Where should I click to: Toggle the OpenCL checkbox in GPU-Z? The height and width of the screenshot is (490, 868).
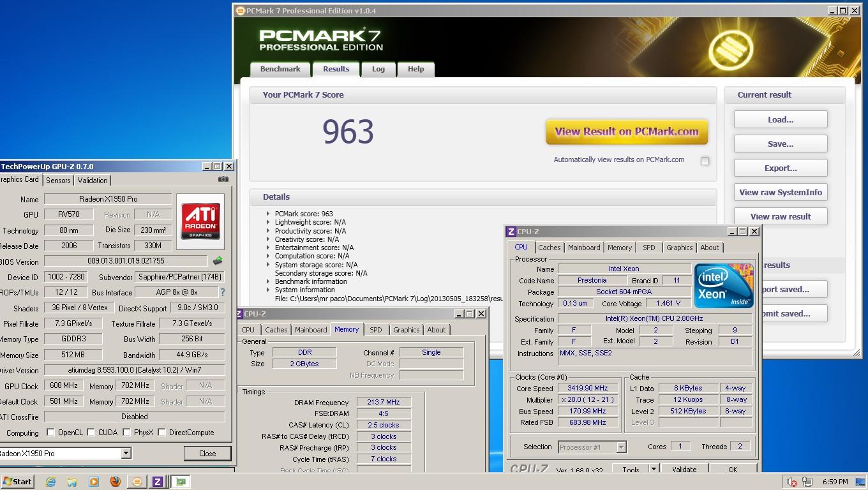[50, 432]
